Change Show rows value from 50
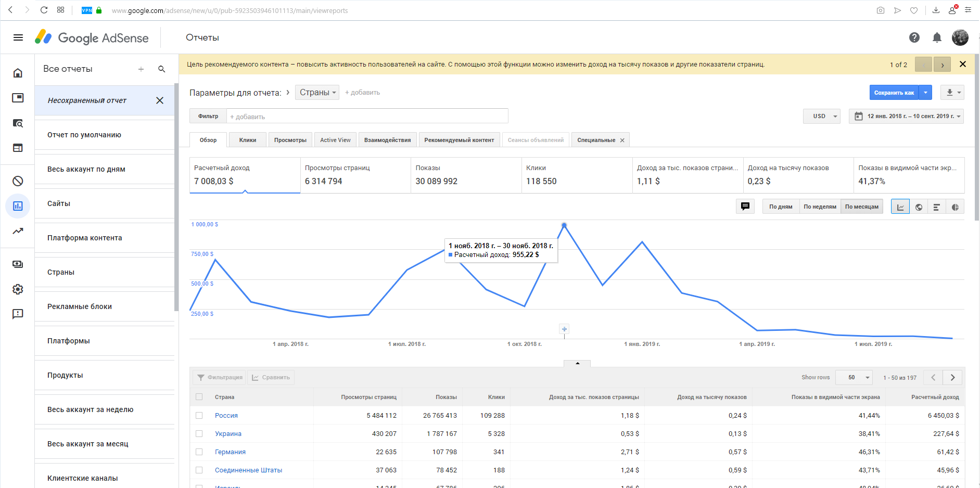Screen dimensions: 980x488 coord(854,377)
